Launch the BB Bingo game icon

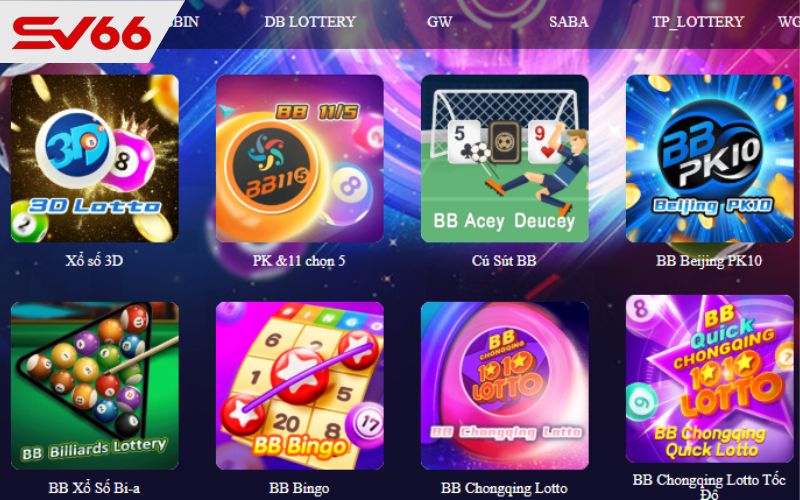[299, 385]
